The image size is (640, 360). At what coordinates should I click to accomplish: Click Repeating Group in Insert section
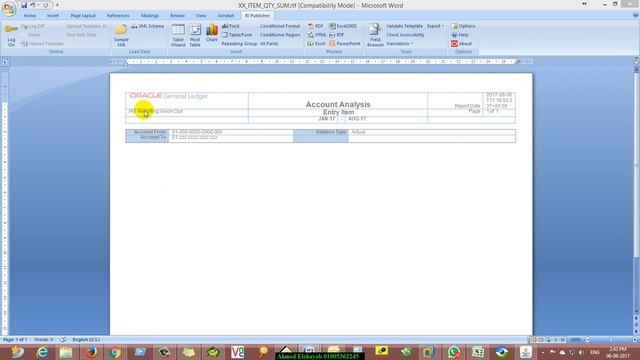239,44
